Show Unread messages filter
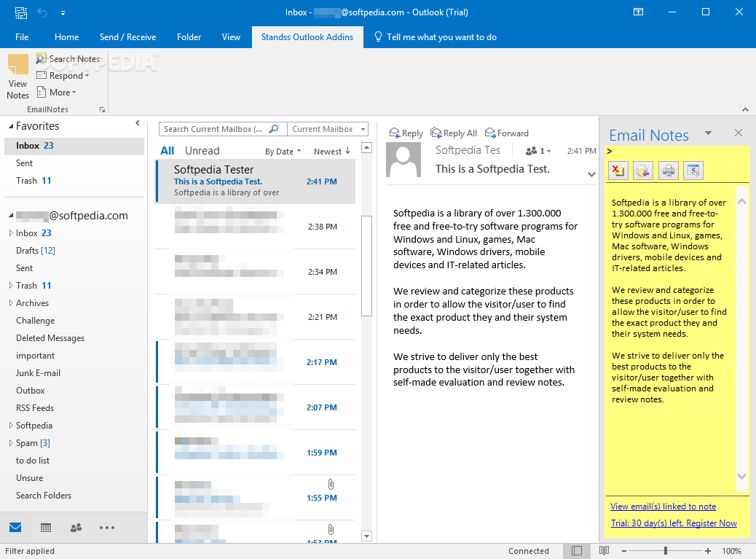 202,151
